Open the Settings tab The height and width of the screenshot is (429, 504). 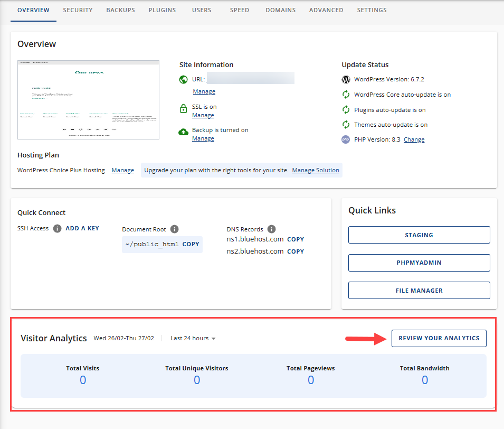point(372,10)
